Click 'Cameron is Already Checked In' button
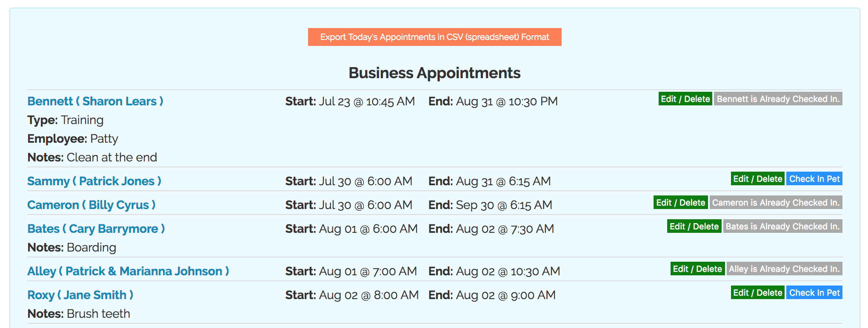Image resolution: width=868 pixels, height=328 pixels. click(x=776, y=203)
